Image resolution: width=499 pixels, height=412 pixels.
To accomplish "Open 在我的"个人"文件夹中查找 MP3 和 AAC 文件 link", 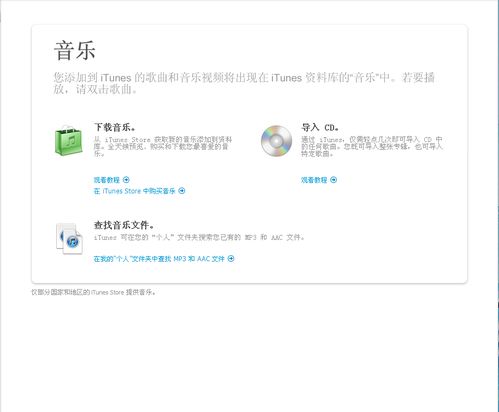I will (159, 259).
